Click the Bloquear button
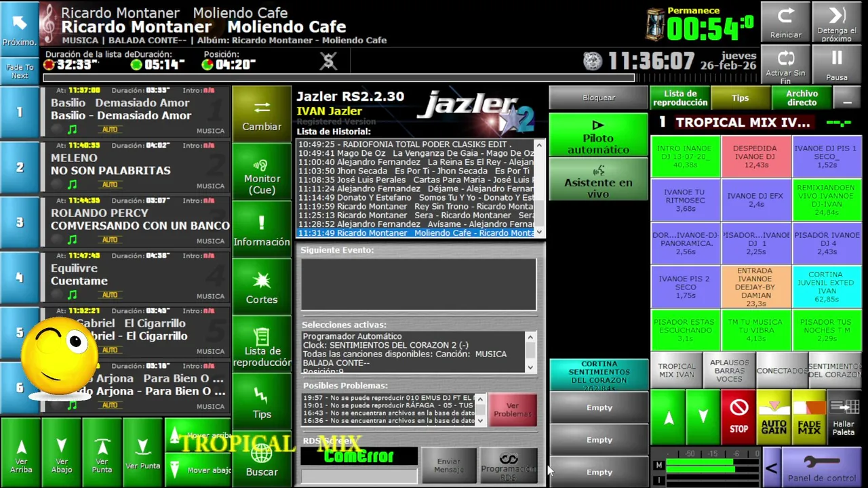Screen dimensions: 868x488 598,98
